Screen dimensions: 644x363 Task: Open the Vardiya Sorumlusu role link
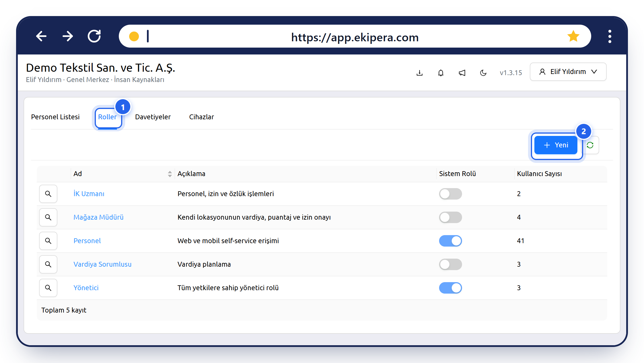click(x=102, y=264)
